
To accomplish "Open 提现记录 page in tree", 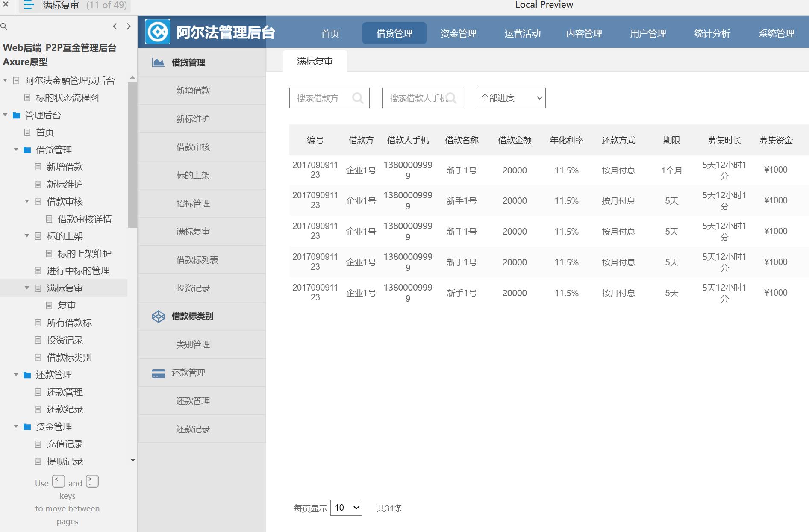I will click(65, 461).
